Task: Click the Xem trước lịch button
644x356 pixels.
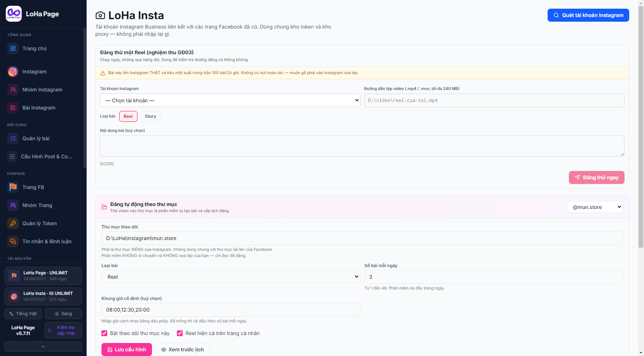Action: click(183, 349)
